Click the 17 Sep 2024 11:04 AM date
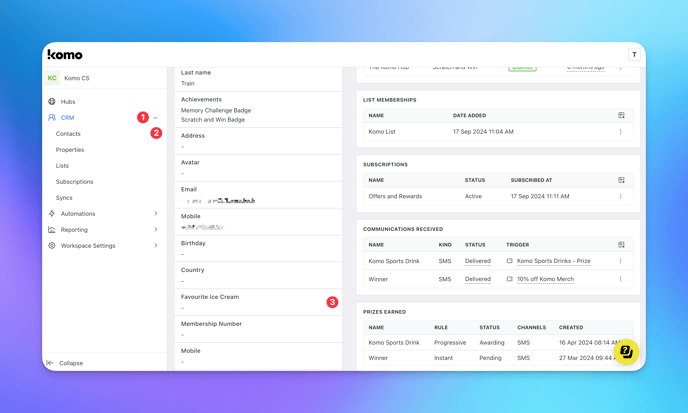This screenshot has width=688, height=413. point(483,132)
